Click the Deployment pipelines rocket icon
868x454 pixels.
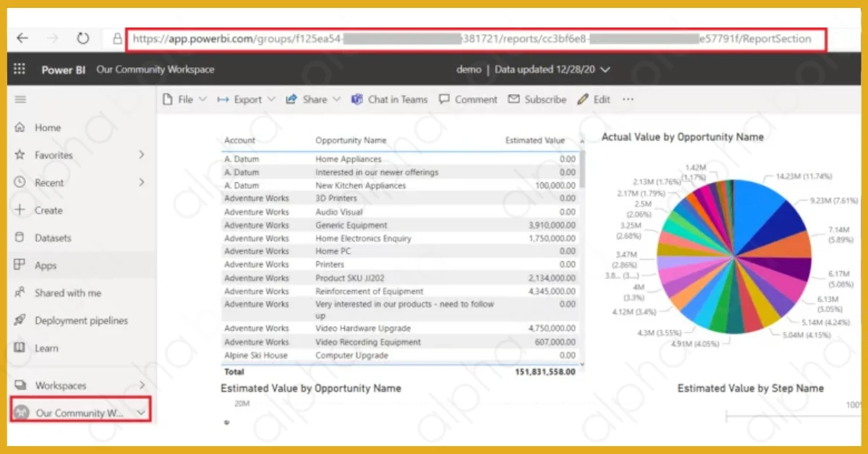click(x=20, y=320)
